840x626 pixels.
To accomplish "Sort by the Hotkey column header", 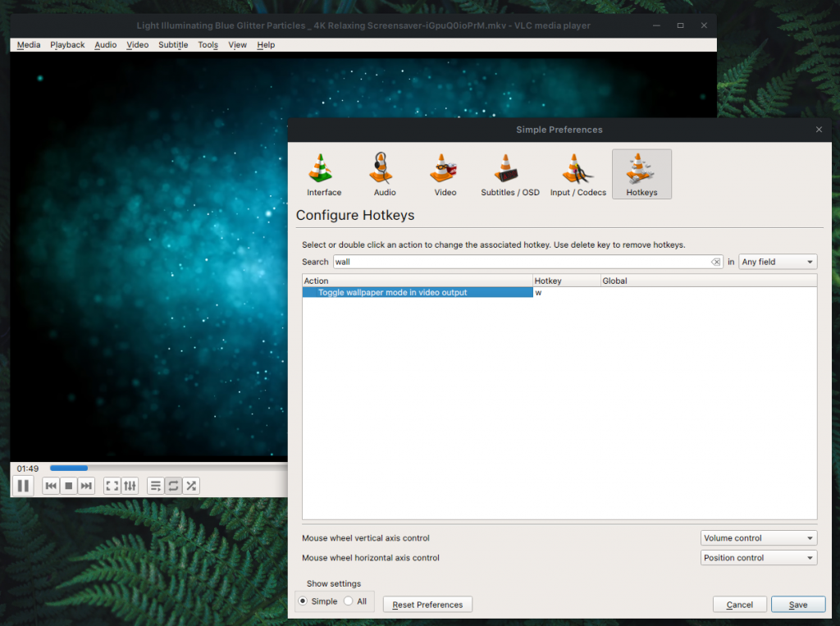I will pos(566,281).
